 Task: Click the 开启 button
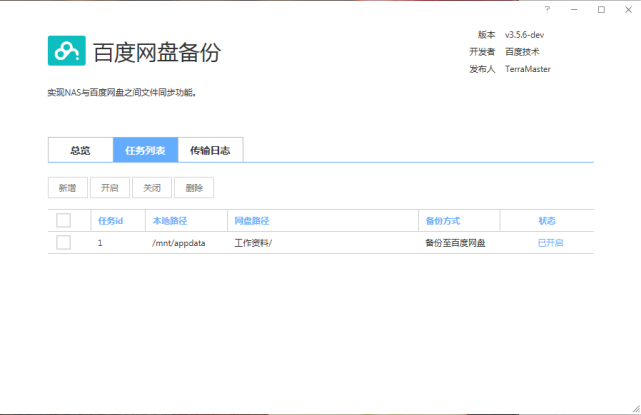110,187
